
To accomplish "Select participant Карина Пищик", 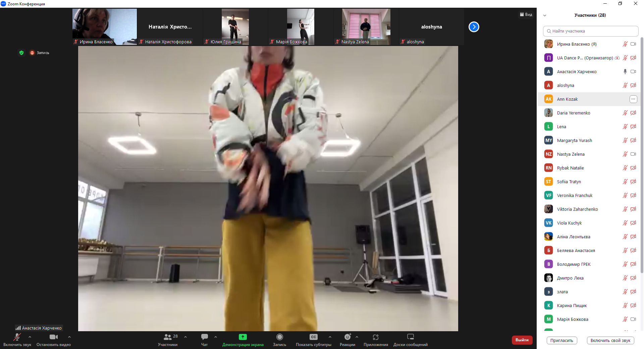I will [x=589, y=305].
